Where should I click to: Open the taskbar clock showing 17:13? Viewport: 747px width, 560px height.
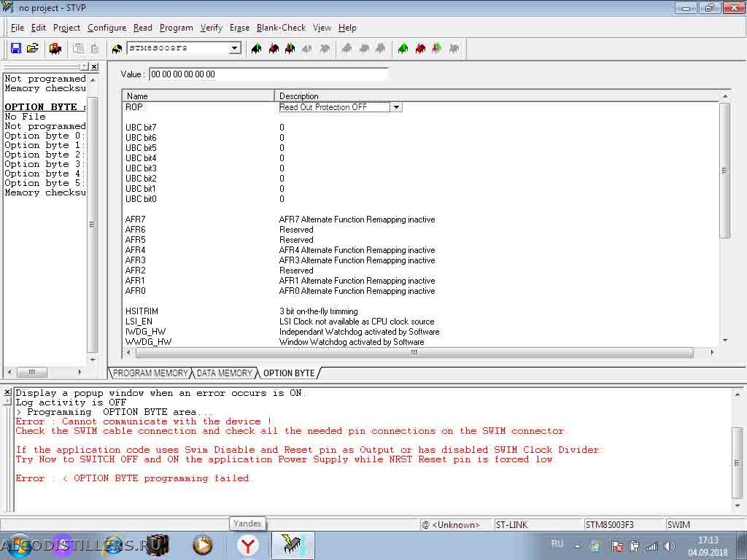[x=708, y=546]
